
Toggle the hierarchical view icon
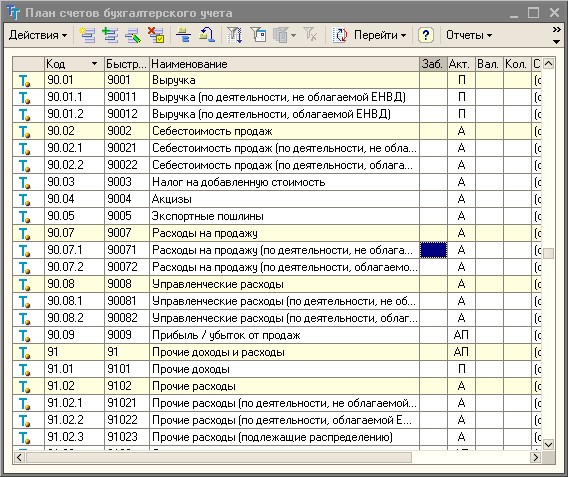pos(183,35)
